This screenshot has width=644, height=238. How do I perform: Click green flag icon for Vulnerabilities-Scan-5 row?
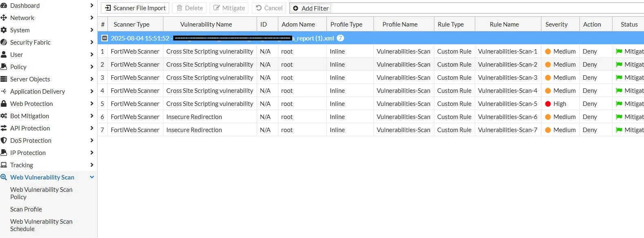click(619, 104)
